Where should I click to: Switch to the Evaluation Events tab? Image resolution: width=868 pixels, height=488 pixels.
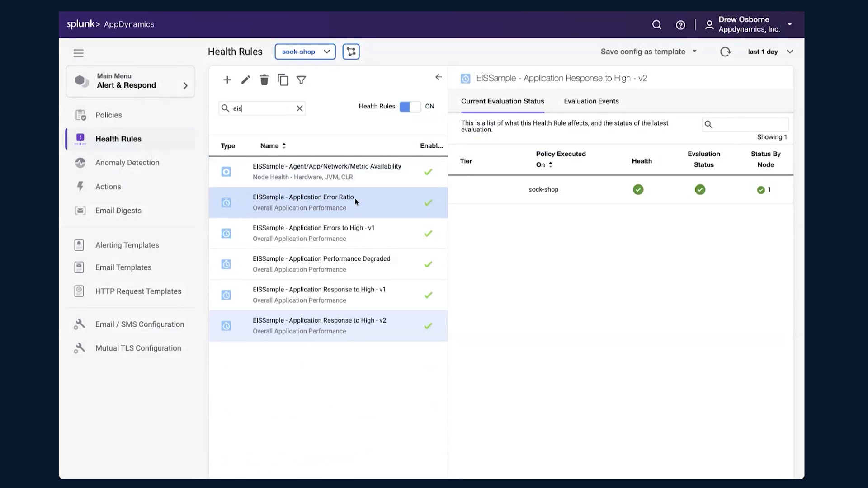tap(591, 101)
